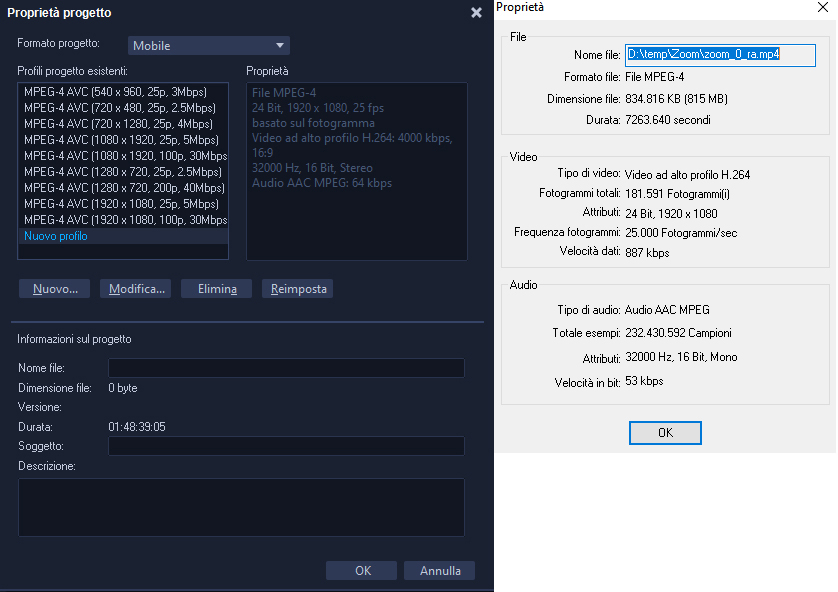Click the 24 Bit, 1920 x 1080 value in the file window
This screenshot has width=838, height=592.
pyautogui.click(x=671, y=214)
